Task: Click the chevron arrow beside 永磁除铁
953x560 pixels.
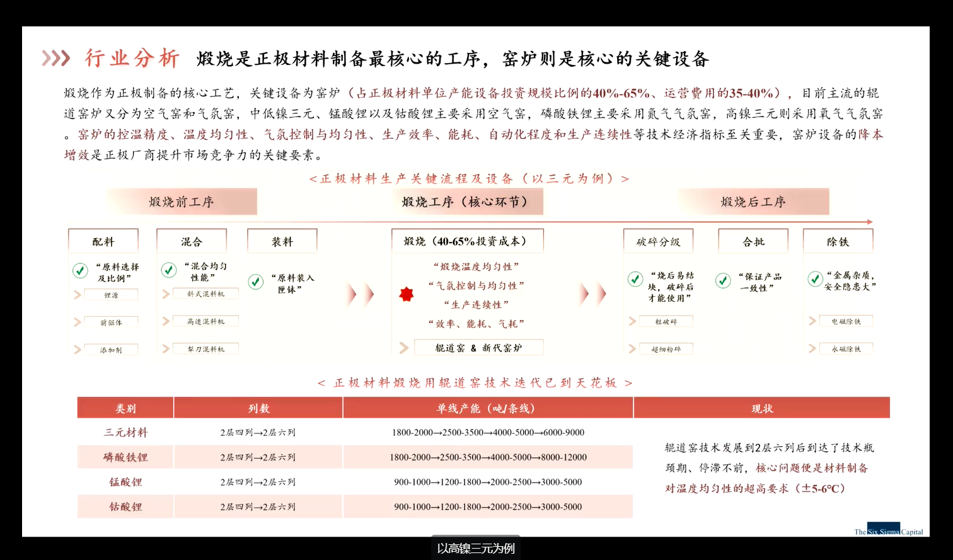Action: pos(812,348)
